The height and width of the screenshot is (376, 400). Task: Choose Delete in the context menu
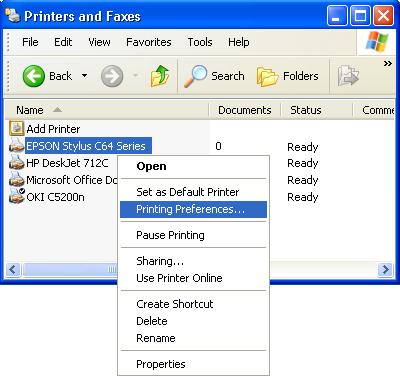193,321
